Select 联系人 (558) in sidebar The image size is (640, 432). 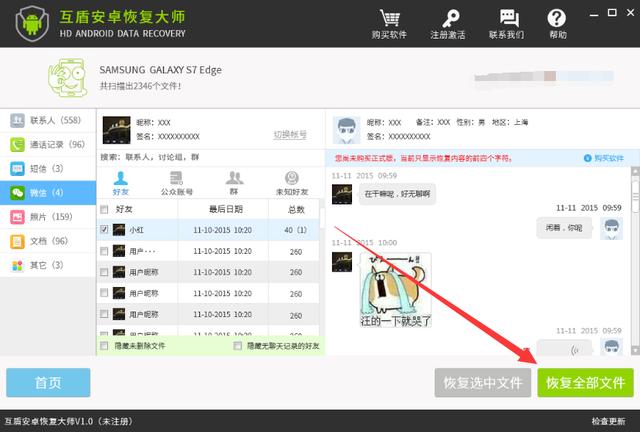(48, 120)
